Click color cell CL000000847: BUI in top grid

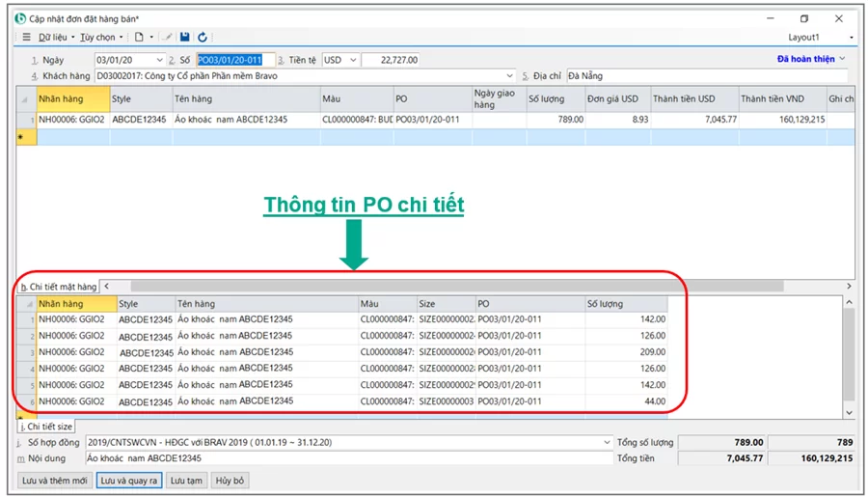[x=357, y=120]
